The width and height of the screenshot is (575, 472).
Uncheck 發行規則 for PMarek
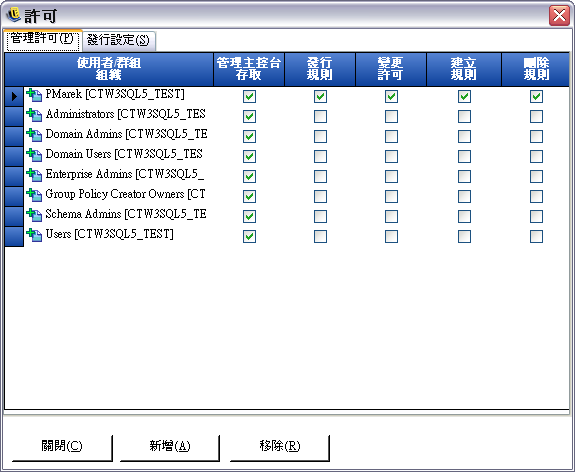coord(320,96)
